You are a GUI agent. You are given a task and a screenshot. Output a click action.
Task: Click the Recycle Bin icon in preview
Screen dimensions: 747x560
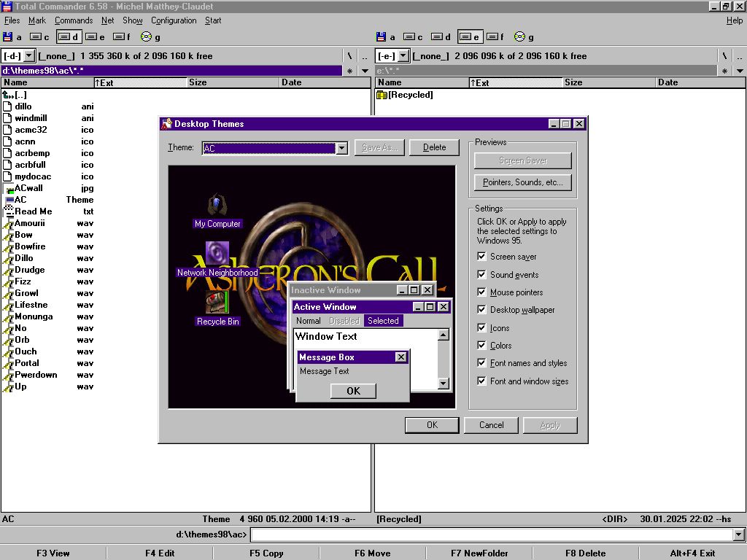coord(217,303)
